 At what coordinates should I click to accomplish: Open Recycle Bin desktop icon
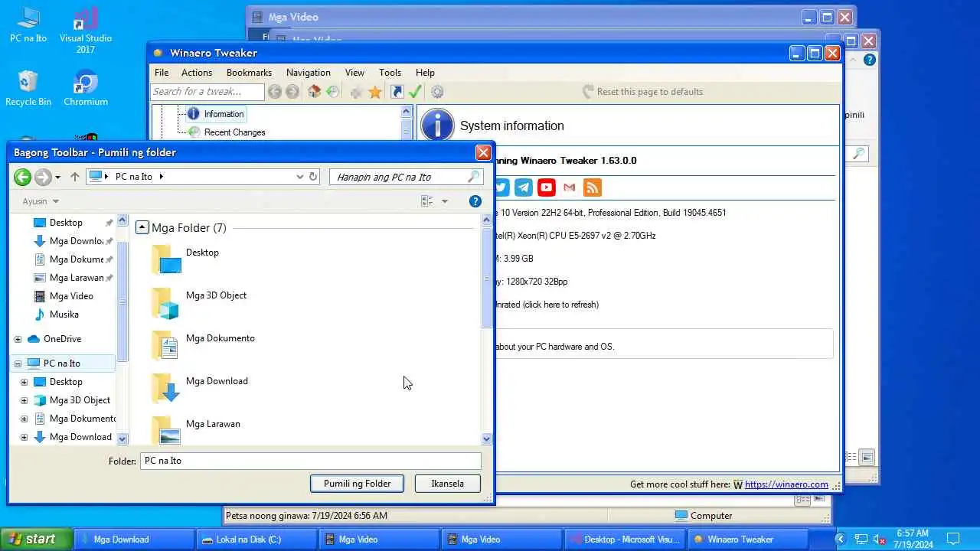(28, 88)
